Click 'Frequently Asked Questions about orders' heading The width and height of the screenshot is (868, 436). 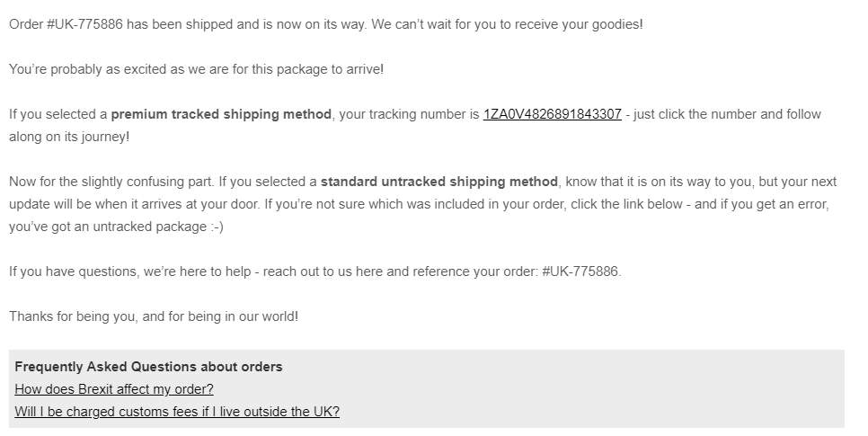tap(148, 367)
